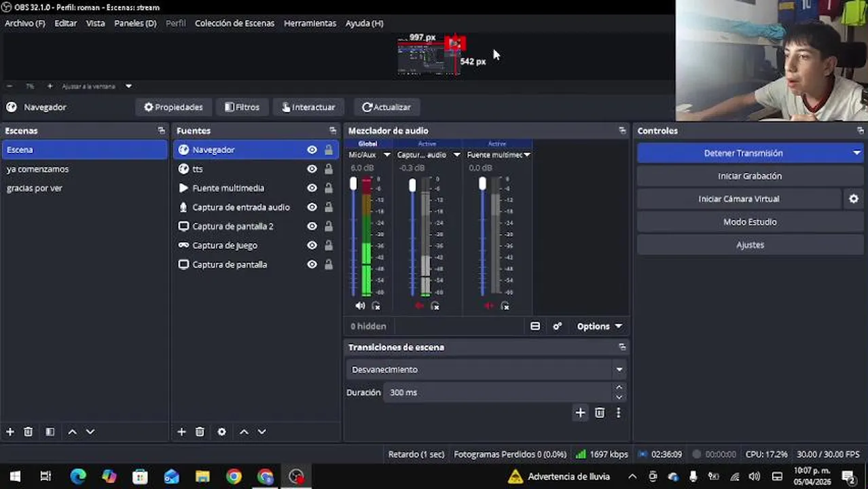The image size is (868, 489).
Task: Toggle lock on Captura de pantalla source
Action: point(329,264)
